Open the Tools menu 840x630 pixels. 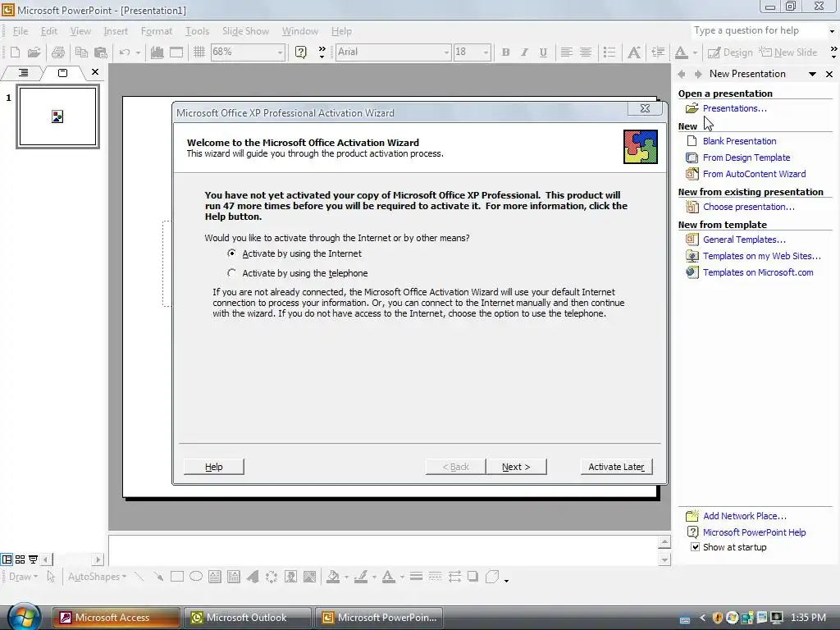click(197, 31)
